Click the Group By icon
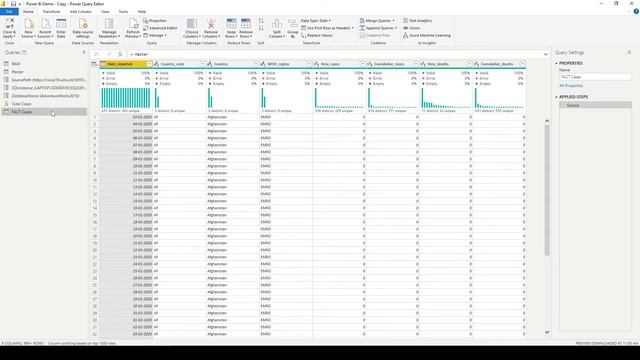Image resolution: width=640 pixels, height=360 pixels. 293,24
